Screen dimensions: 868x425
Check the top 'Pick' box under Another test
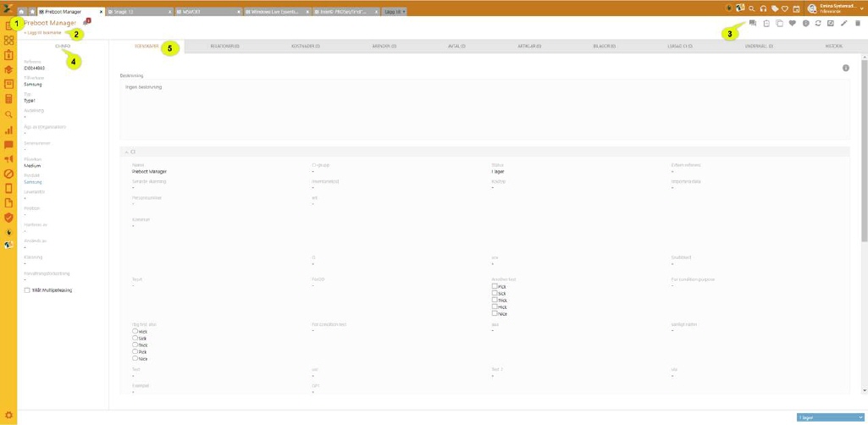pyautogui.click(x=495, y=286)
